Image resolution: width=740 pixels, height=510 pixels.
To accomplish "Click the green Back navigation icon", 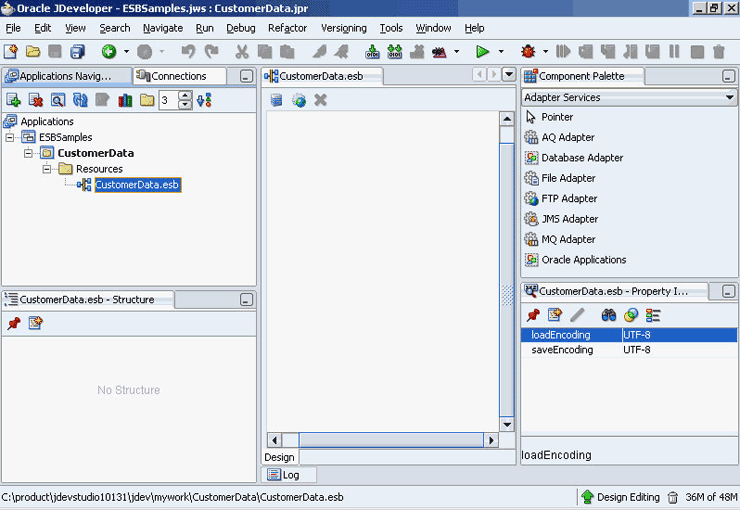I will pyautogui.click(x=109, y=51).
